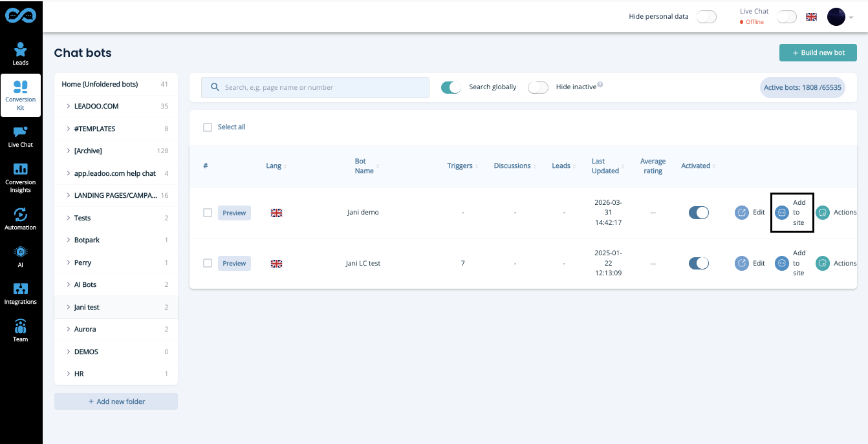
Task: Focus the bot search input field
Action: (x=315, y=87)
